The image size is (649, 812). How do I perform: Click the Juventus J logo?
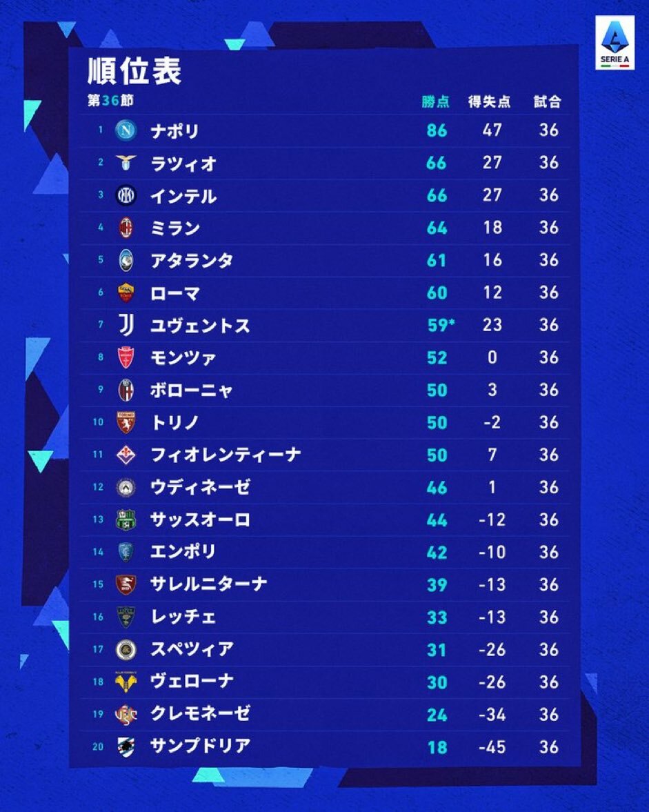126,325
